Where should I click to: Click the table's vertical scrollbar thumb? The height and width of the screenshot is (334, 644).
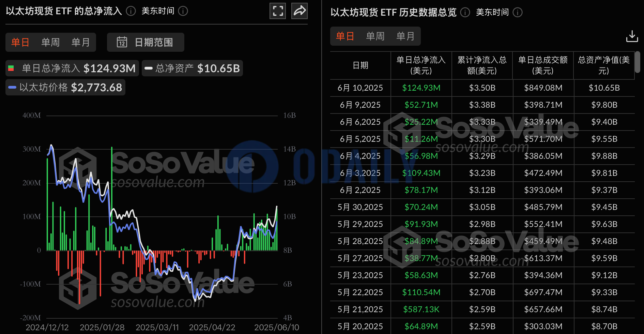[x=637, y=62]
